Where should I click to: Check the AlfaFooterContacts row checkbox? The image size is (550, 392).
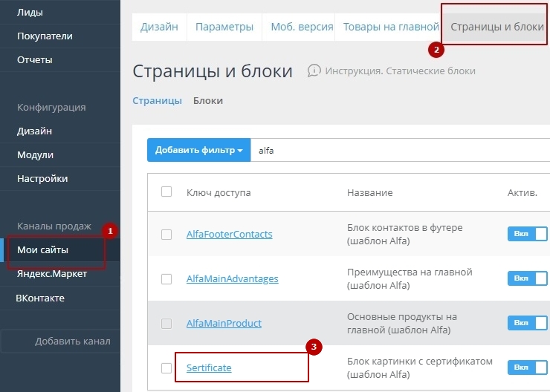click(166, 234)
